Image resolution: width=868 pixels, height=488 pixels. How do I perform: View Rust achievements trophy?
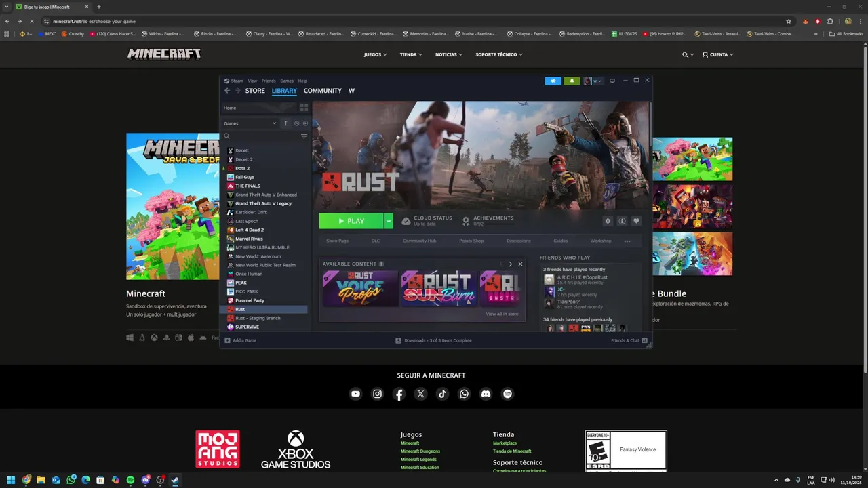(x=466, y=221)
